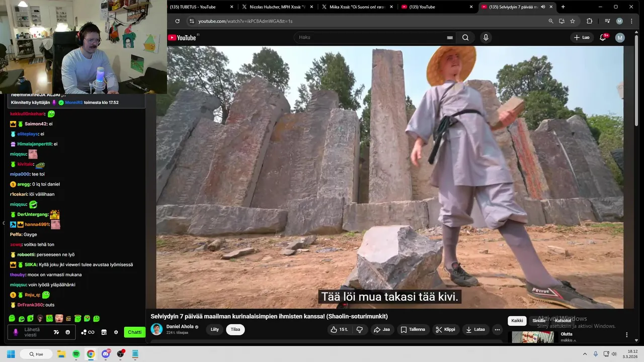Click username DerUntergang in chat
This screenshot has height=362, width=644.
[33, 215]
